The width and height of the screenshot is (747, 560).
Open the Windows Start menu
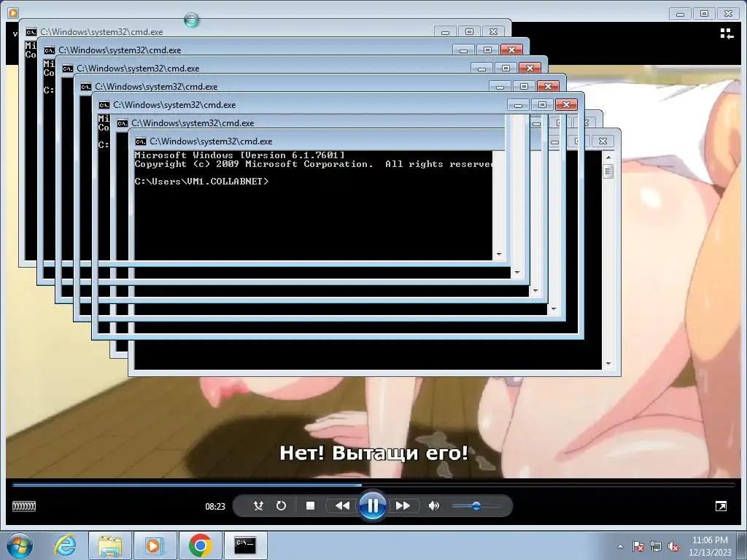coord(20,545)
